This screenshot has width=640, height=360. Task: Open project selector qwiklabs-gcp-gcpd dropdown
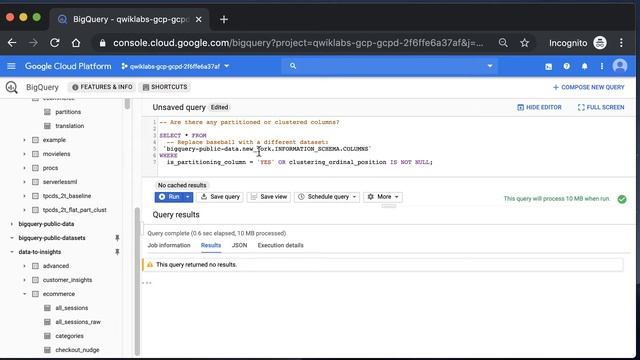175,66
